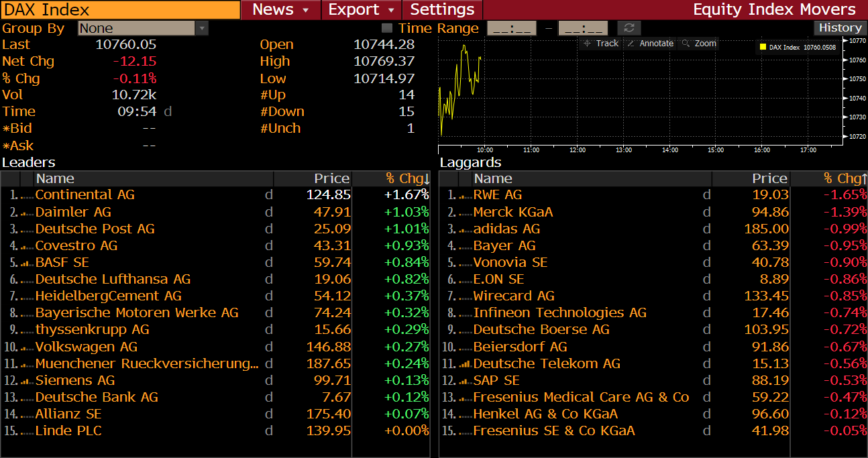Viewport: 868px width, 458px height.
Task: Select the Annotate pencil tool on the chart
Action: tap(650, 43)
